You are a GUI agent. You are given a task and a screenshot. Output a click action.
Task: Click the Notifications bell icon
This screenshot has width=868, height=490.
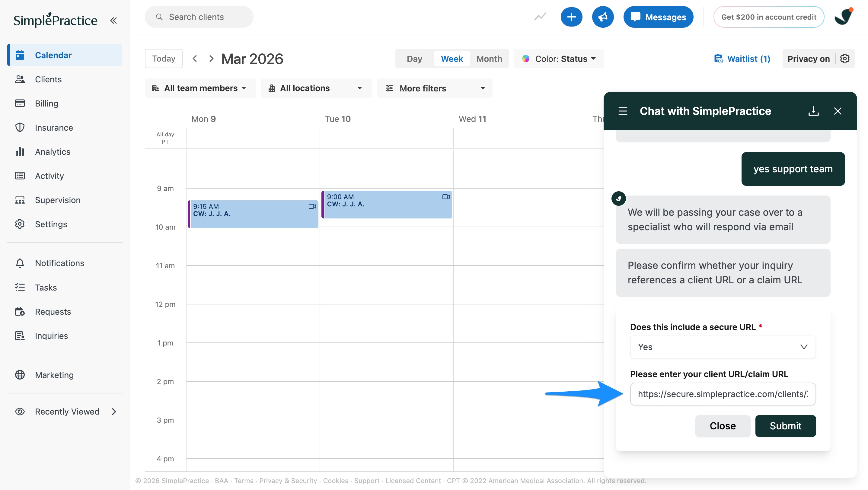coord(20,263)
